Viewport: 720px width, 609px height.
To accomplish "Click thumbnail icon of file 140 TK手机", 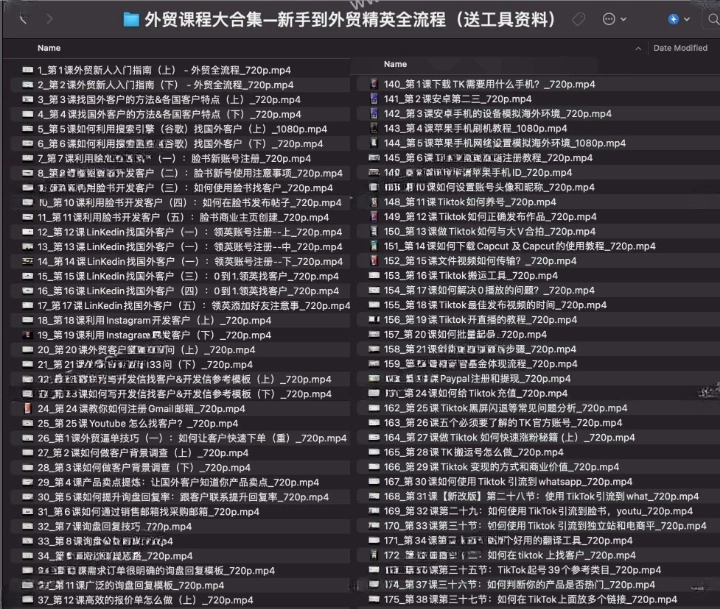I will coord(374,85).
